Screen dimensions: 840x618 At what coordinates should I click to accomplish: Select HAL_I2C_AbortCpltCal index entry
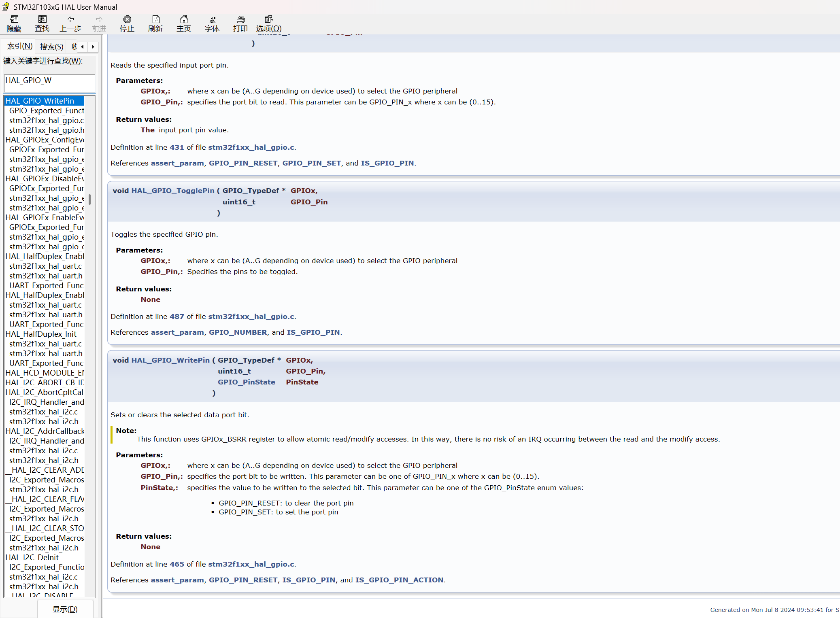pyautogui.click(x=45, y=392)
